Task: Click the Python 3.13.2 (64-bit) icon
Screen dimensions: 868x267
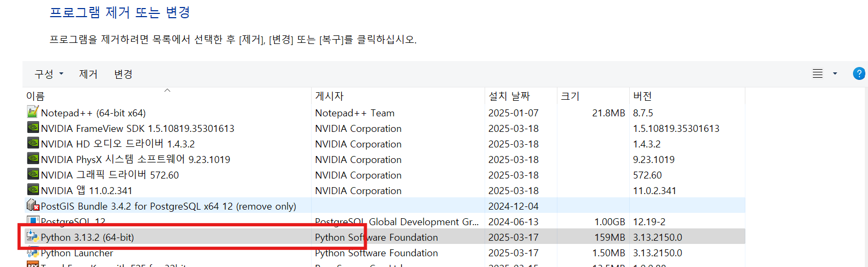Action: pyautogui.click(x=33, y=236)
